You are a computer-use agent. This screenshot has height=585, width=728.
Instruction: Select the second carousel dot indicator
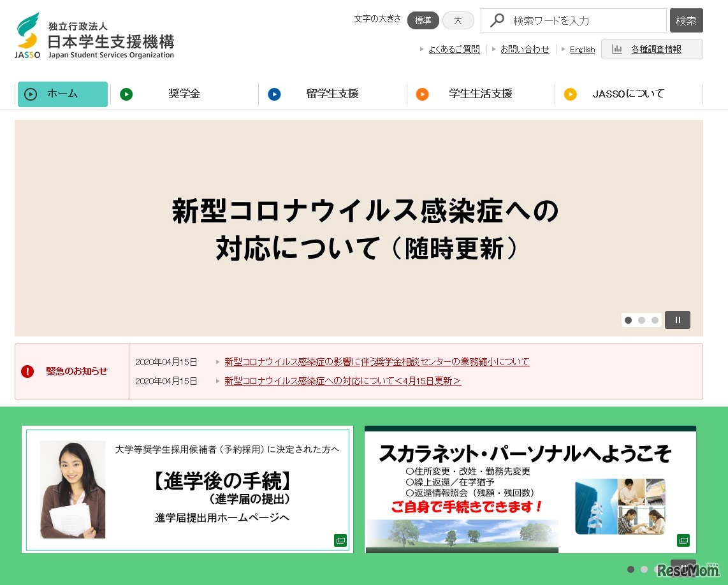click(641, 319)
